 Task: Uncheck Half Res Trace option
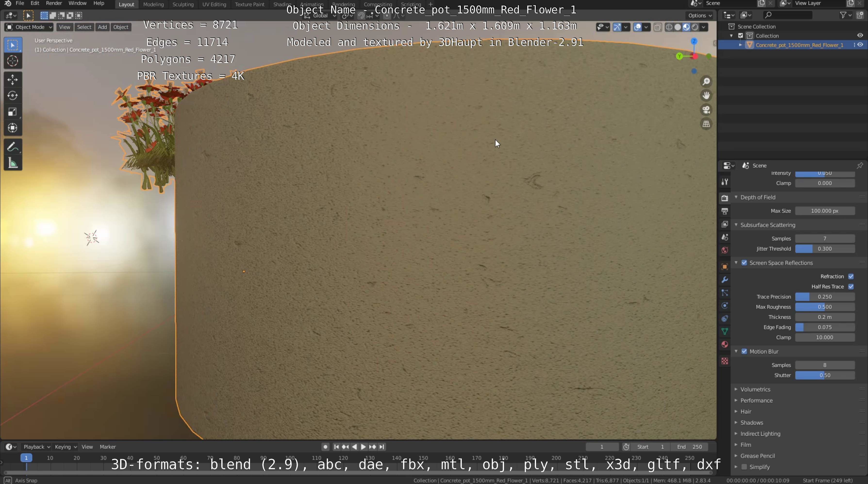(x=851, y=287)
